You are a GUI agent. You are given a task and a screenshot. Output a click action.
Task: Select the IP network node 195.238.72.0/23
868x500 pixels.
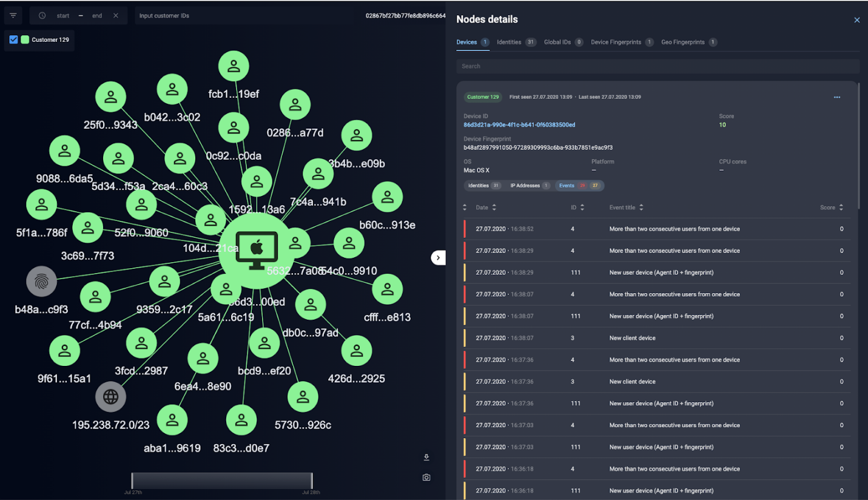(110, 397)
